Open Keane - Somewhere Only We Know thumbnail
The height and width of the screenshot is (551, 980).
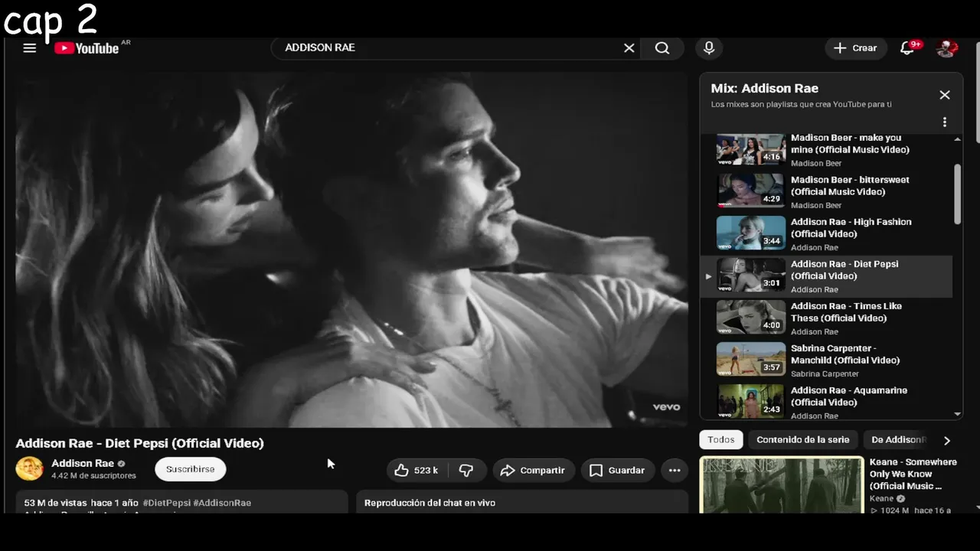[782, 485]
